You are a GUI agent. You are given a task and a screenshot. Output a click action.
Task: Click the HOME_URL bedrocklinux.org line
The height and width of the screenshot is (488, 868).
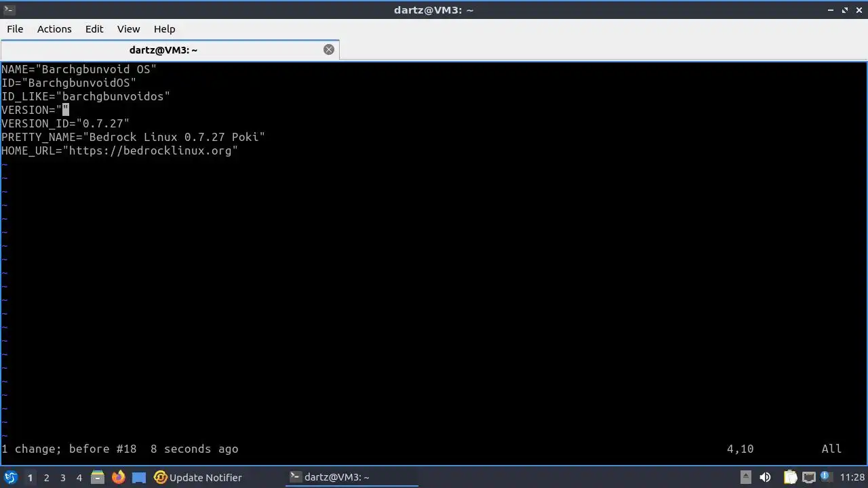(x=119, y=150)
